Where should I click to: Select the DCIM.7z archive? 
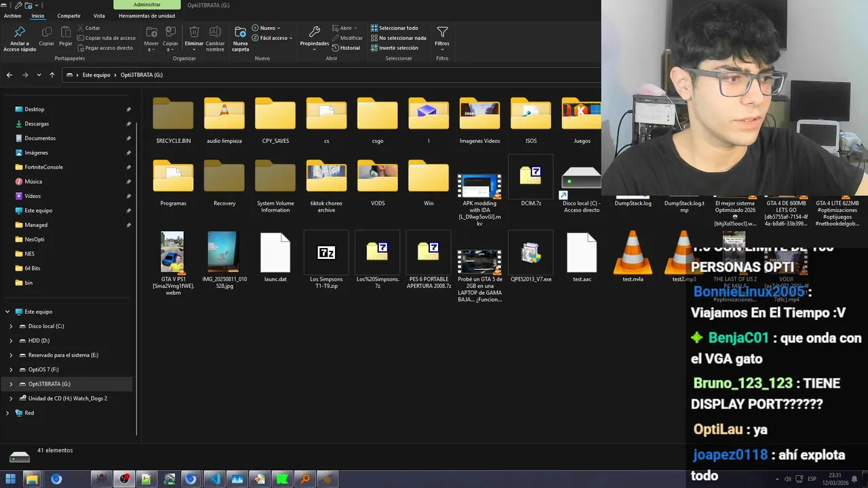pos(531,182)
